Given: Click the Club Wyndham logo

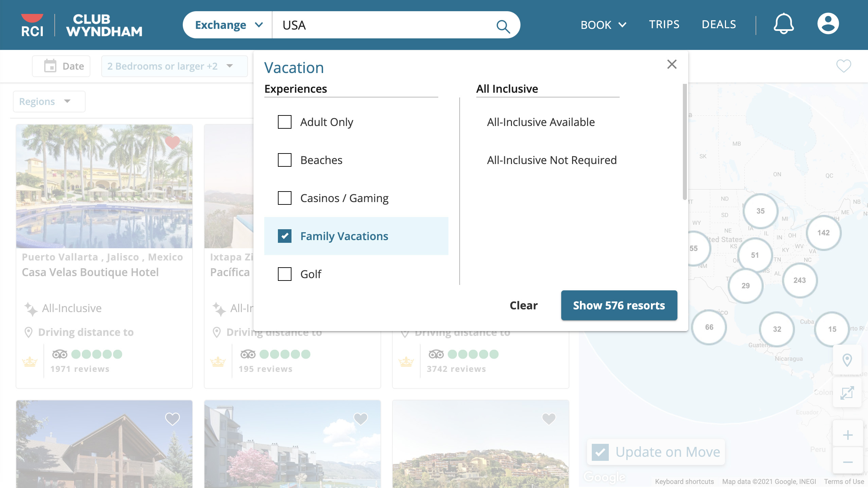Looking at the screenshot, I should (x=104, y=25).
